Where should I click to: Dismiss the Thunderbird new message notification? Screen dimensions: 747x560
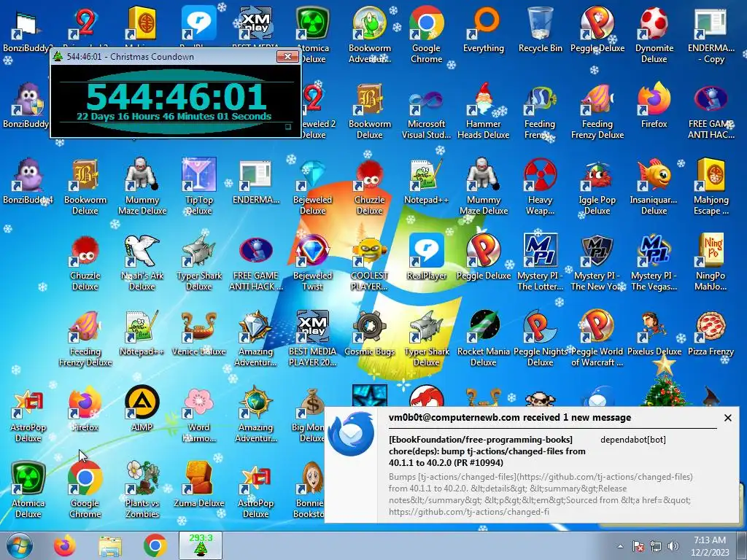pyautogui.click(x=727, y=418)
